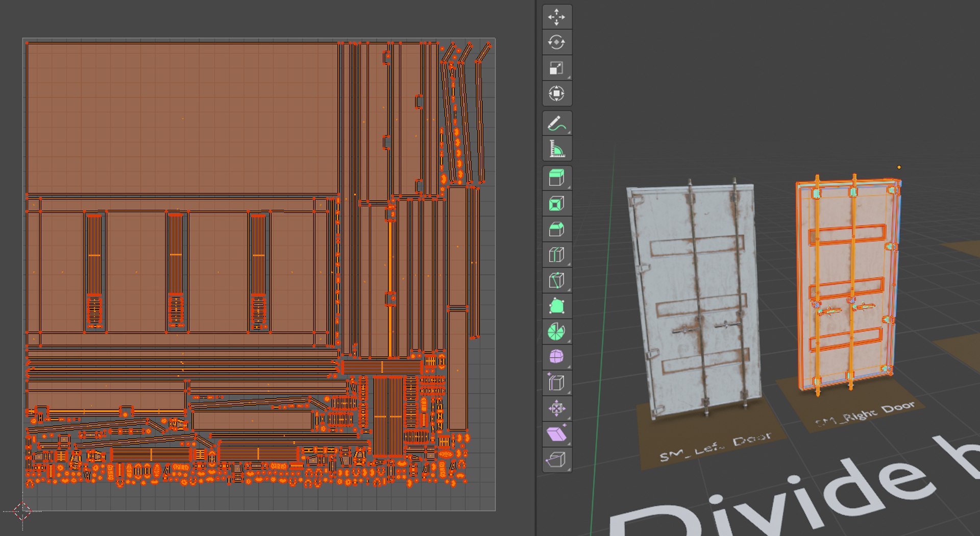The image size is (980, 536).
Task: Select the Shrink/Fatten tool
Action: pyautogui.click(x=556, y=408)
